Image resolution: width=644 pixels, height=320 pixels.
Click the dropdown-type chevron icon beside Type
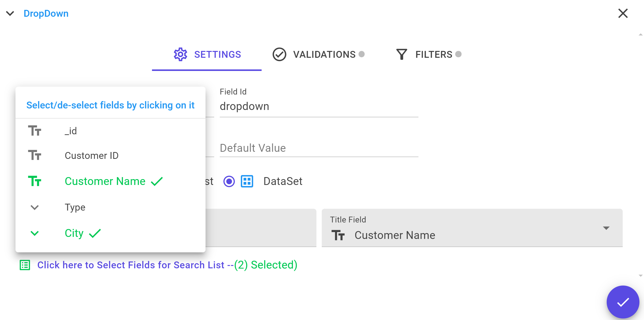click(35, 208)
